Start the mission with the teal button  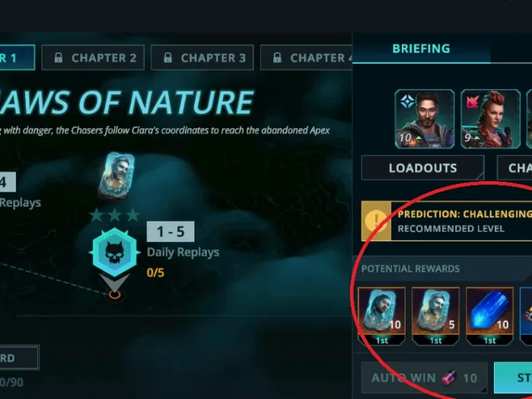tap(513, 378)
